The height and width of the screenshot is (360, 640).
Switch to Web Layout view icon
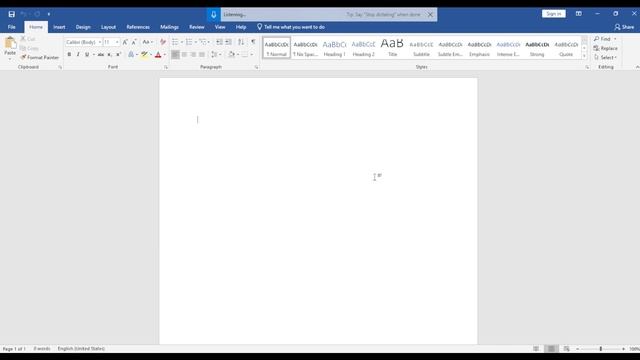[x=566, y=349]
